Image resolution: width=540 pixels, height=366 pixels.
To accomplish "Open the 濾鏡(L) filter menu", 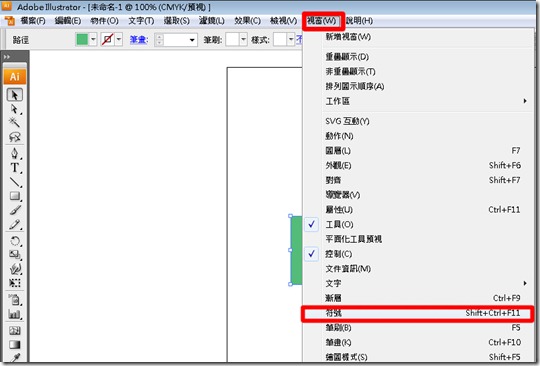I will (x=211, y=21).
